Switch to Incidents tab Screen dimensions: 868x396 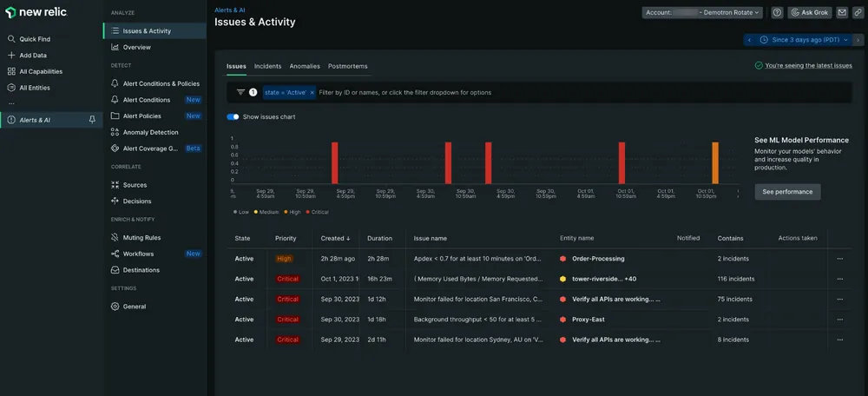tap(268, 66)
